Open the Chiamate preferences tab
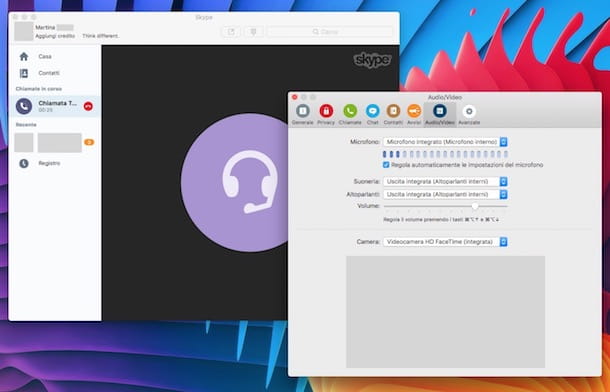 [x=350, y=114]
